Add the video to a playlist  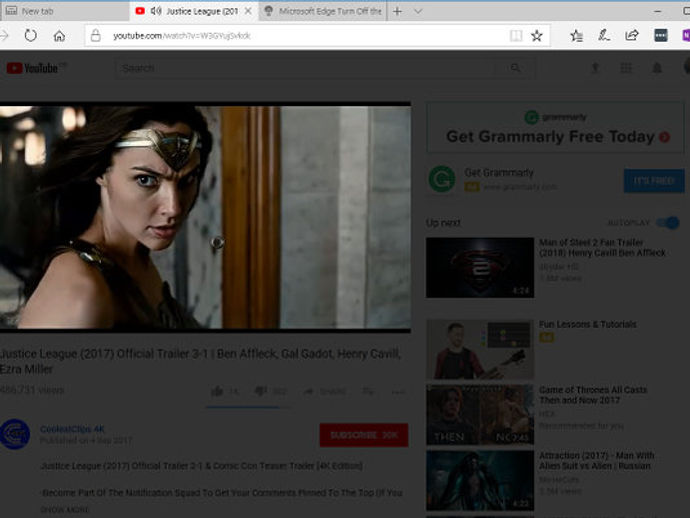[x=368, y=391]
